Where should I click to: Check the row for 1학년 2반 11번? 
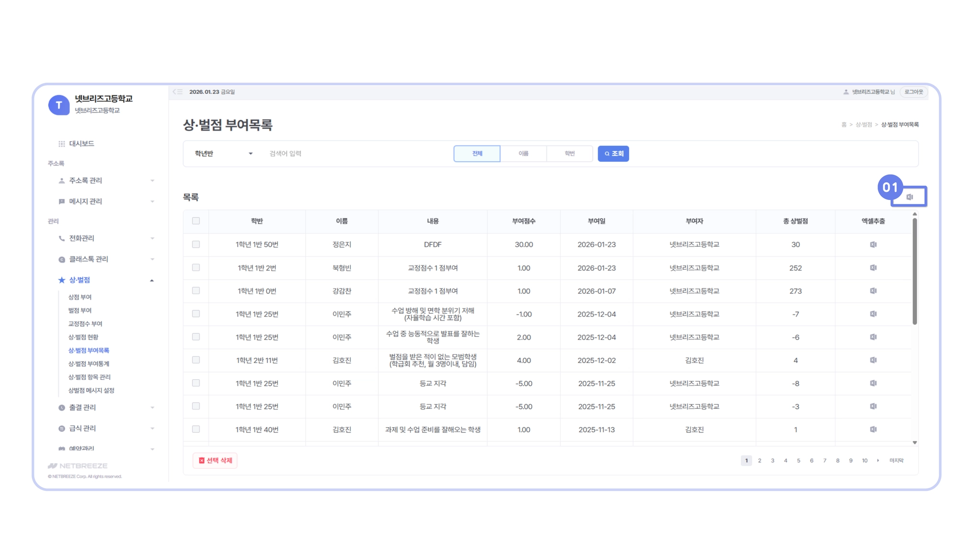pyautogui.click(x=196, y=360)
